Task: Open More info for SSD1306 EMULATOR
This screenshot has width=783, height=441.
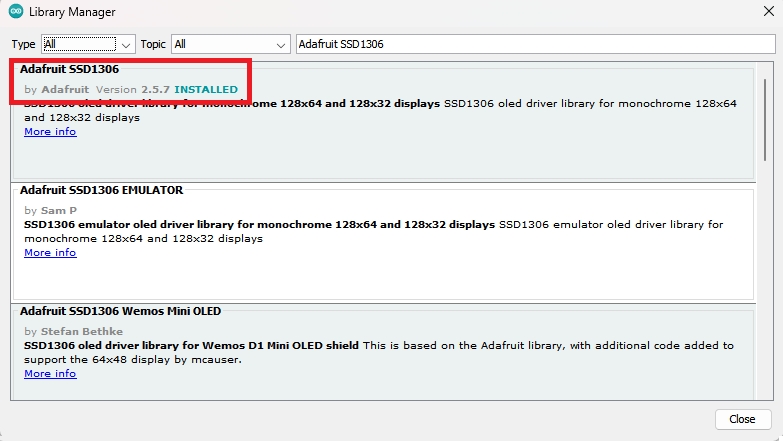Action: click(x=50, y=253)
